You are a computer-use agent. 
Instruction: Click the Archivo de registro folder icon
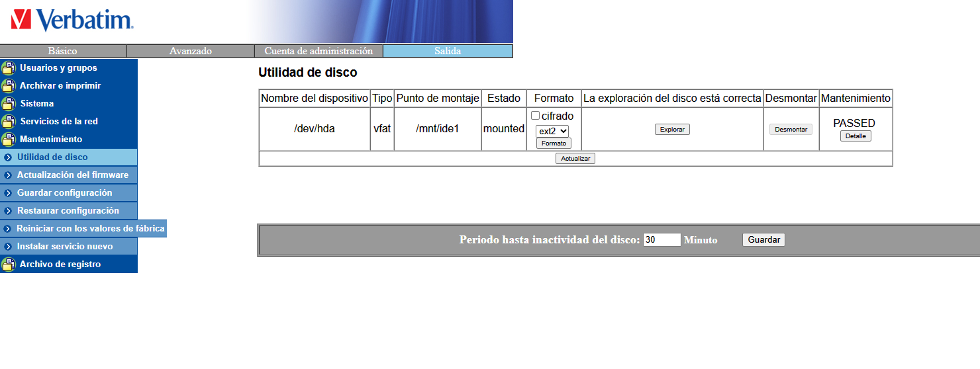point(9,265)
